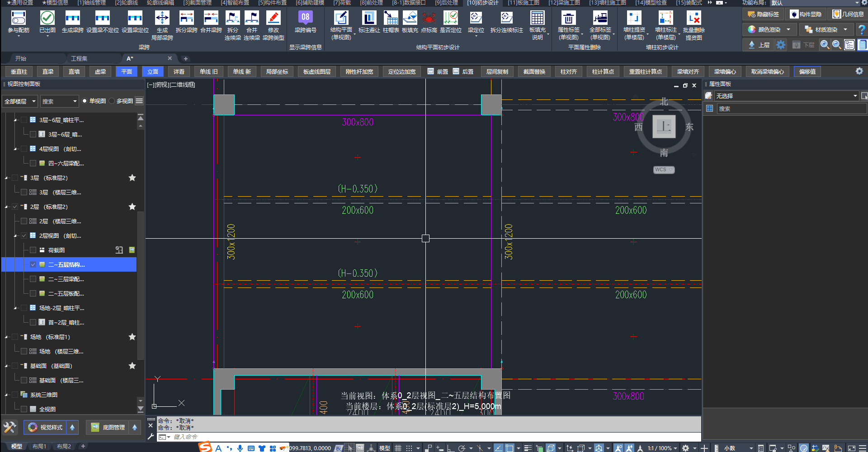Click the 重置柱计算点 button
This screenshot has width=868, height=452.
click(x=645, y=71)
